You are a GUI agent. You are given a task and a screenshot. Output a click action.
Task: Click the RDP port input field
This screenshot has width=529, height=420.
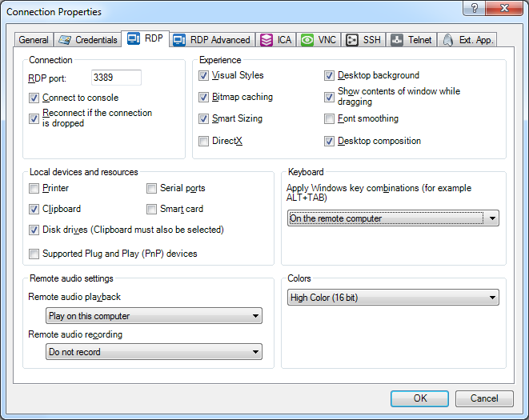(116, 78)
